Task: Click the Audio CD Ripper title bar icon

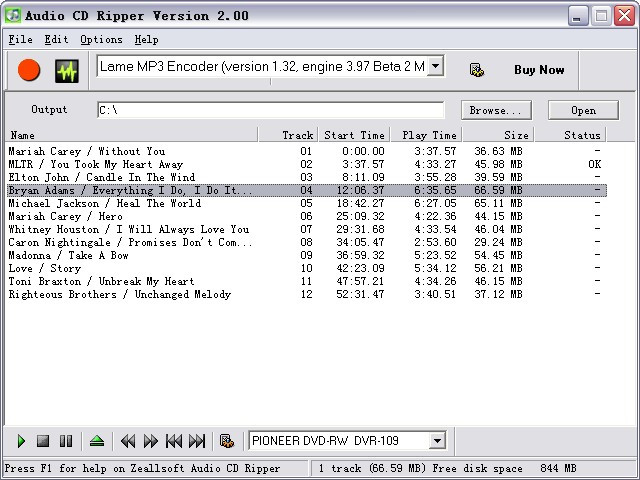Action: coord(13,16)
